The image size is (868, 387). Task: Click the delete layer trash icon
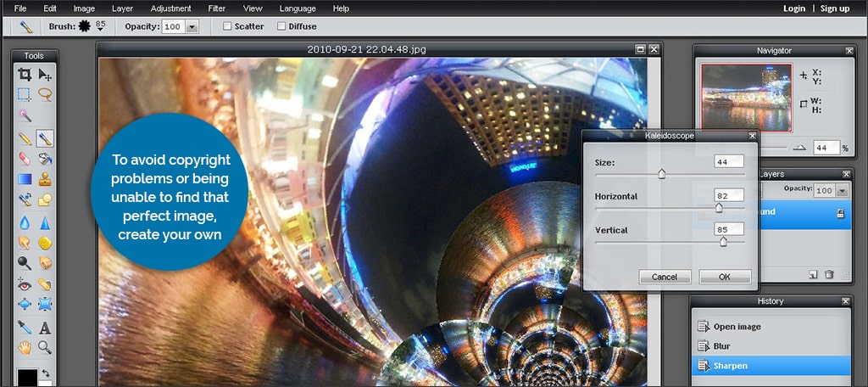[829, 274]
